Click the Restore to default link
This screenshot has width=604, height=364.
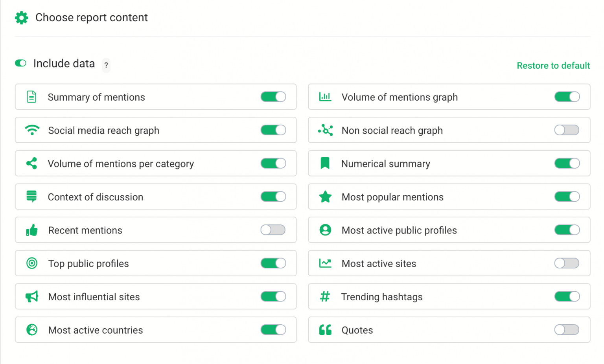(553, 65)
